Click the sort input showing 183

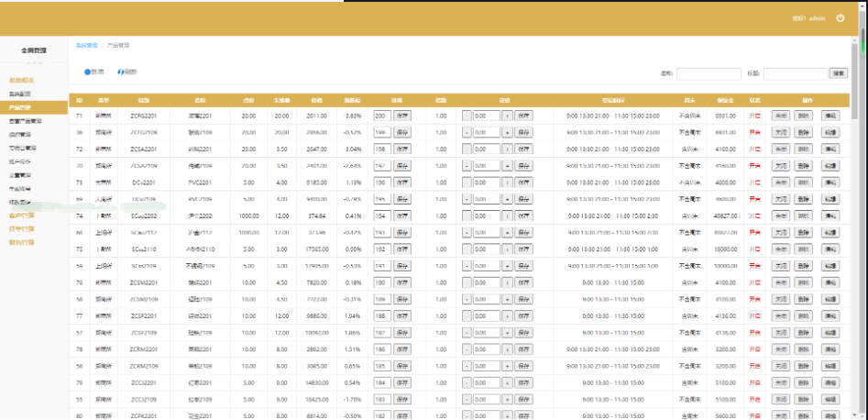pyautogui.click(x=382, y=399)
